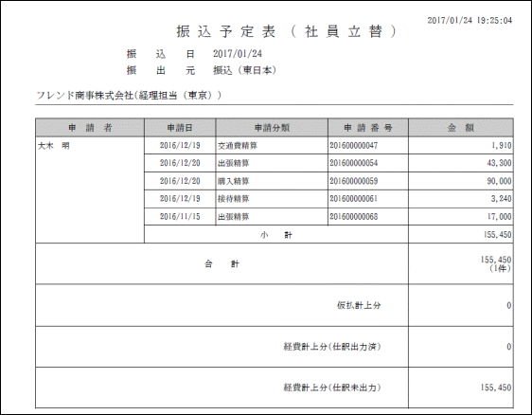Click the 仮払計上分 row label
Image resolution: width=532 pixels, height=415 pixels.
[x=359, y=305]
